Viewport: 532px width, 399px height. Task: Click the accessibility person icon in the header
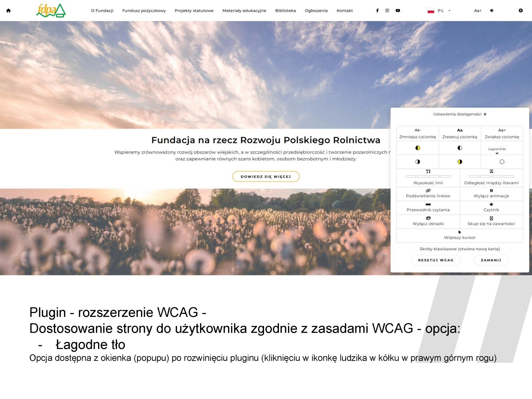(x=521, y=11)
